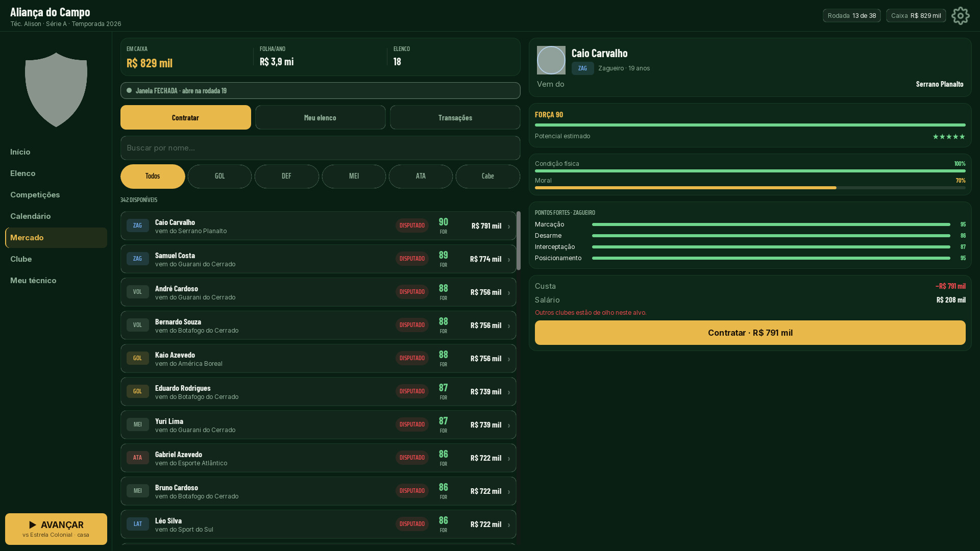Click the LAT badge in Léo Silva row

coord(138,524)
